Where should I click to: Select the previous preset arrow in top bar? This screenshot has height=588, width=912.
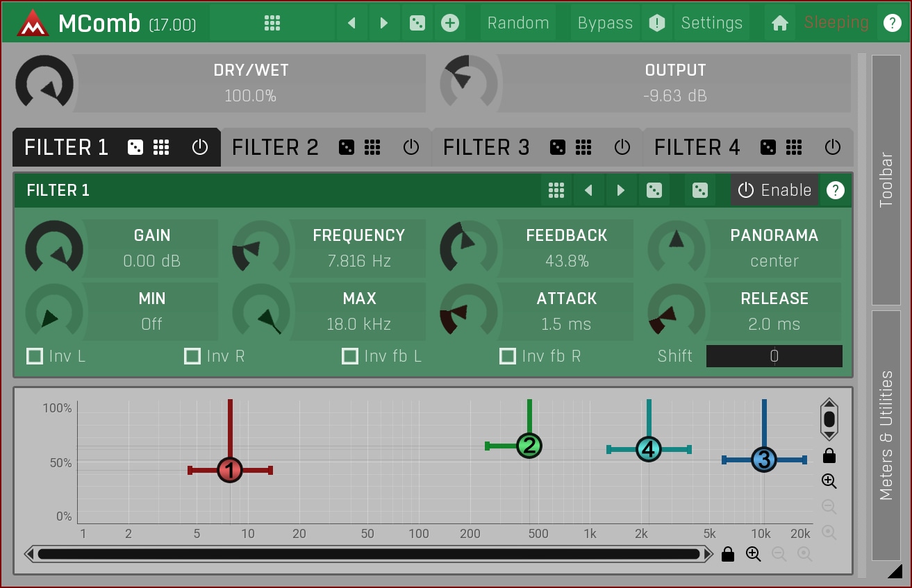tap(351, 23)
